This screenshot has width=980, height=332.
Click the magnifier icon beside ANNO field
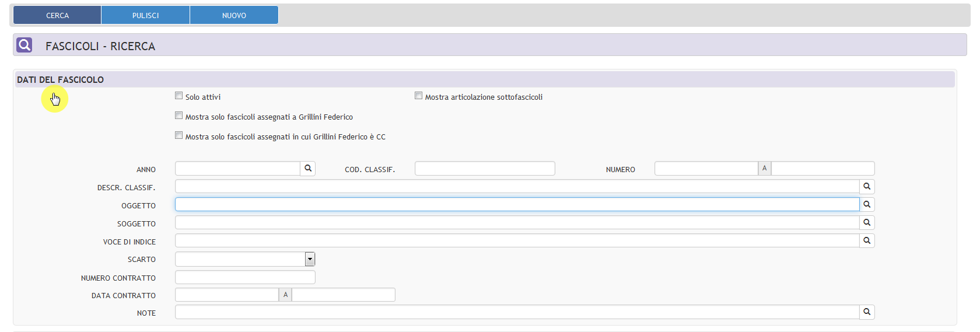pos(308,169)
